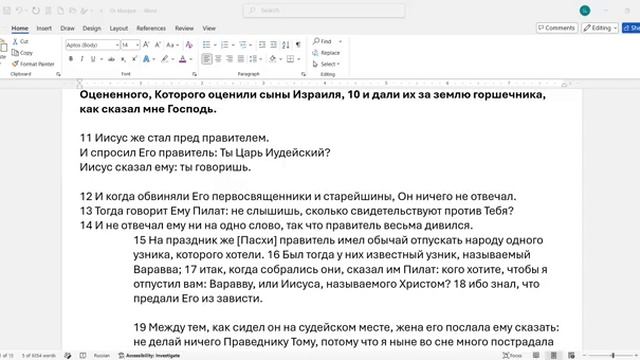Toggle underline formatting

(93, 59)
